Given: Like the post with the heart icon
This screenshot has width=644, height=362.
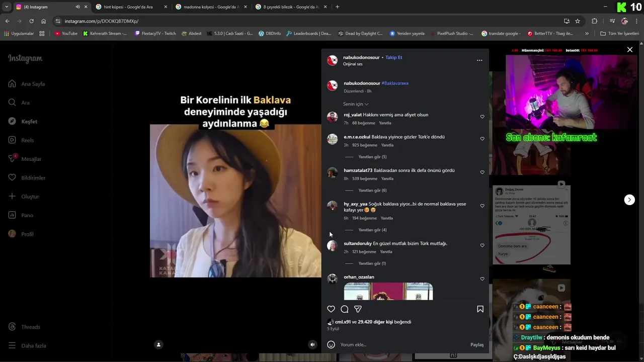Looking at the screenshot, I should 331,309.
